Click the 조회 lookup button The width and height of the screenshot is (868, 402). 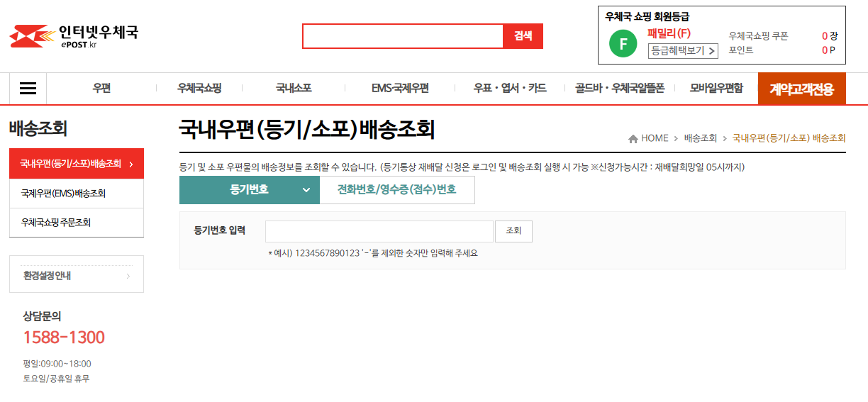[513, 231]
